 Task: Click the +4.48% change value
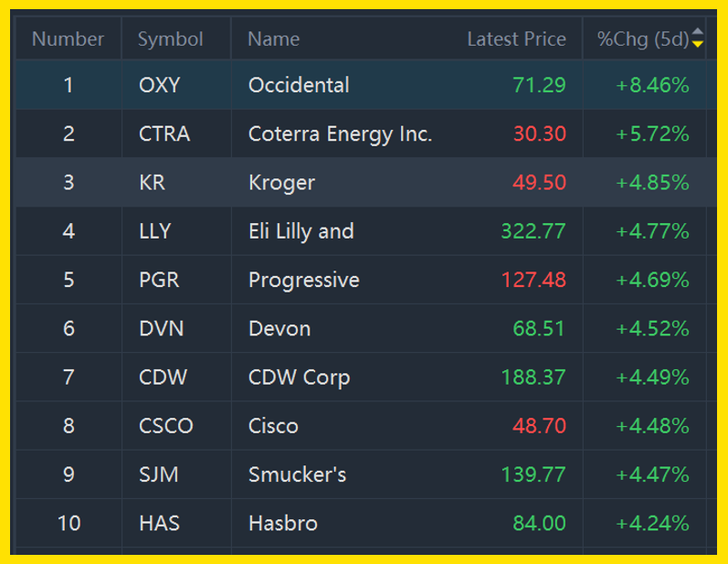652,426
